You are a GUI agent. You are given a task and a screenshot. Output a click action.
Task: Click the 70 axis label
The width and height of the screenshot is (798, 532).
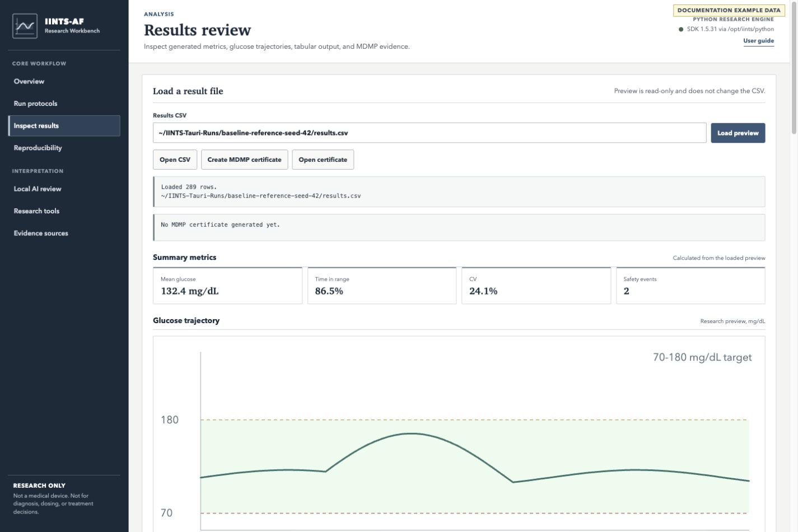(166, 513)
